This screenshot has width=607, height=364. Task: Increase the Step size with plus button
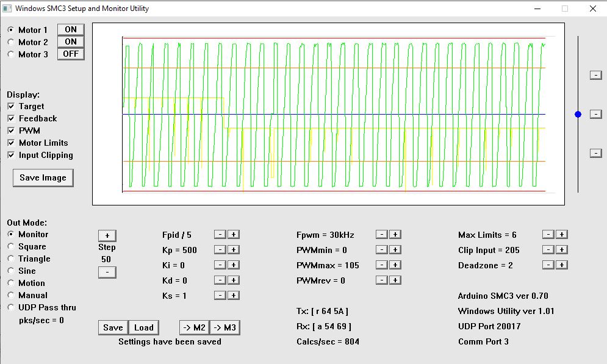[107, 235]
